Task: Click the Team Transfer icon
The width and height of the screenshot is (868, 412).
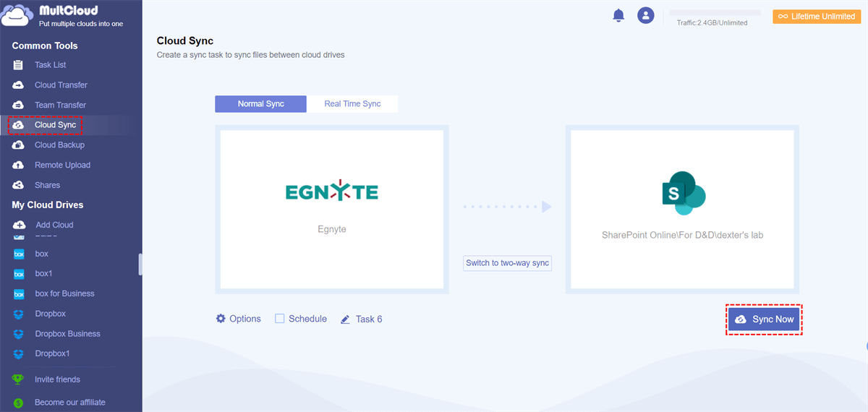Action: pyautogui.click(x=19, y=105)
